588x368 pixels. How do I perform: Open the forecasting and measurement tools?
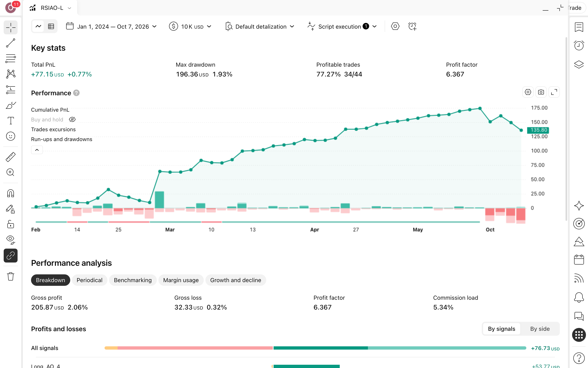tap(11, 90)
